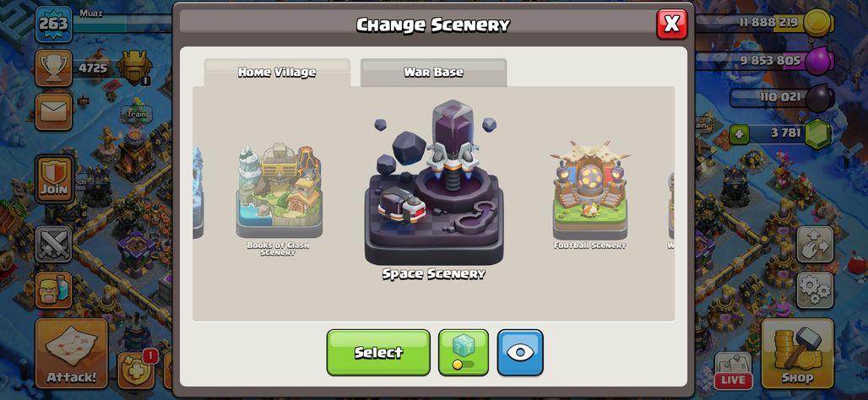
Task: Open the settings gears icon
Action: point(815,290)
